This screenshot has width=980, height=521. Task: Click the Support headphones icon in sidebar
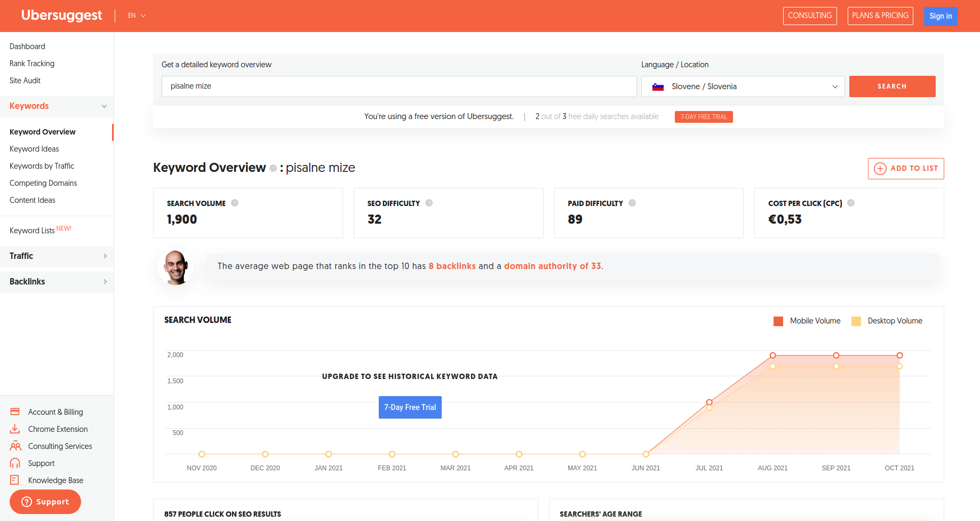[15, 463]
